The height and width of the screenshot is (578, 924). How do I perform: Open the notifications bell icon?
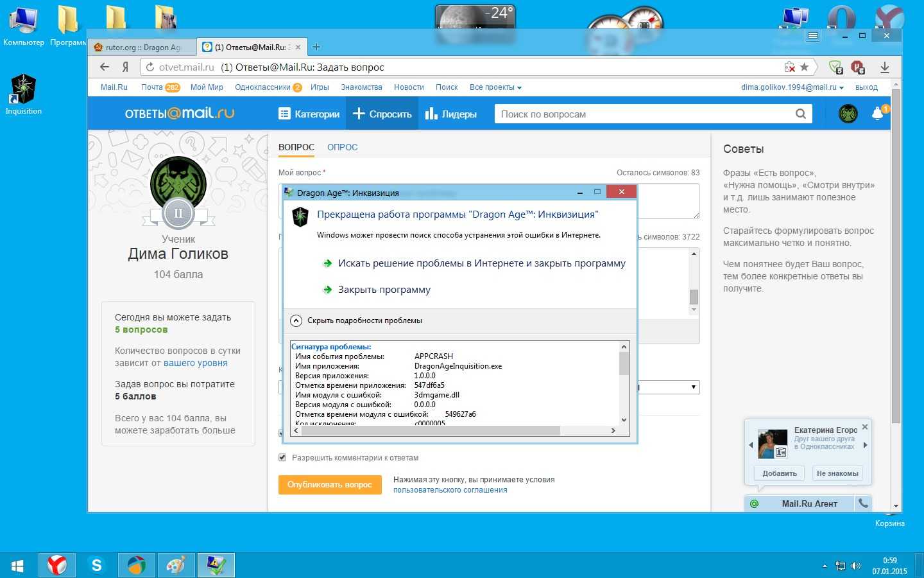[x=878, y=114]
